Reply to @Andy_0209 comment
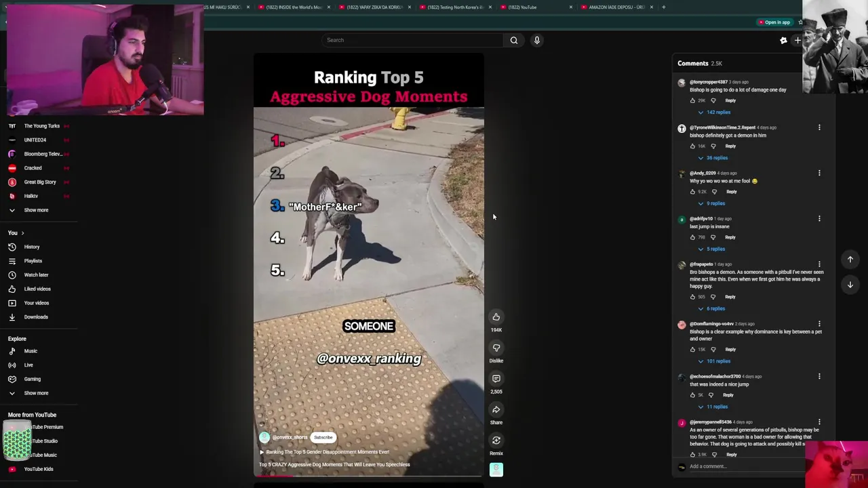868x488 pixels. [x=732, y=192]
